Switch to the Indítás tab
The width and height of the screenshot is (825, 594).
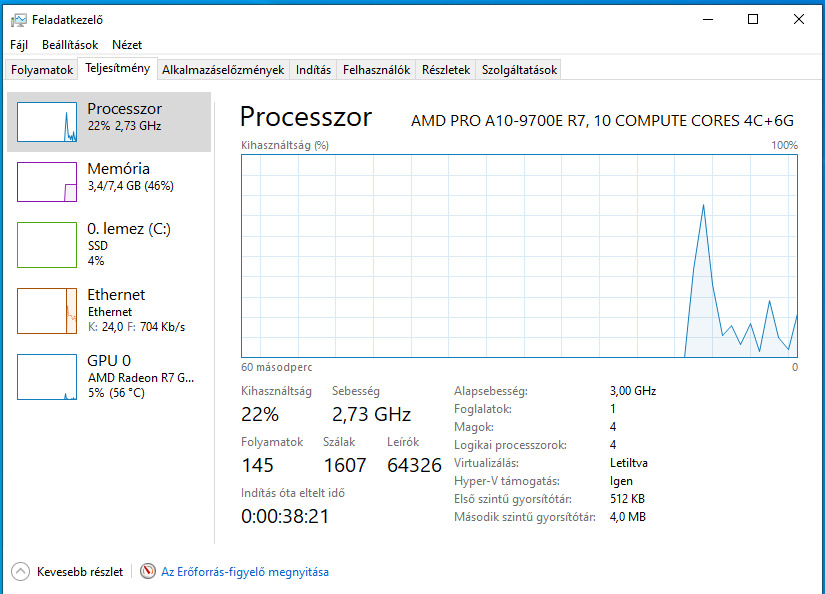tap(313, 70)
